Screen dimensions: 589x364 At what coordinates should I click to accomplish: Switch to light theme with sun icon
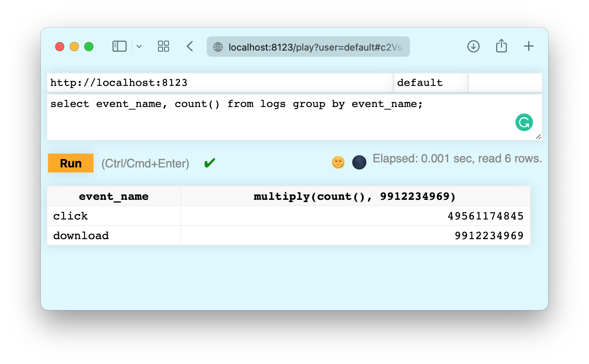coord(338,162)
